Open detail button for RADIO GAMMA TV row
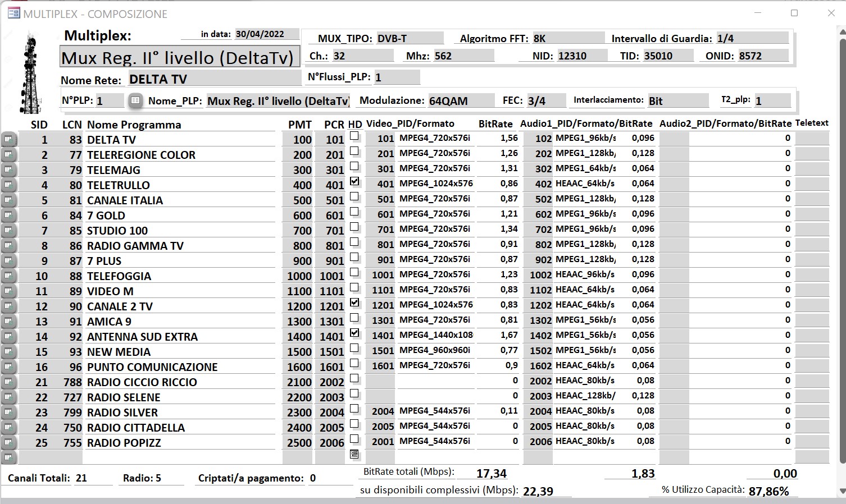Screen dimensions: 846x504 [9, 246]
